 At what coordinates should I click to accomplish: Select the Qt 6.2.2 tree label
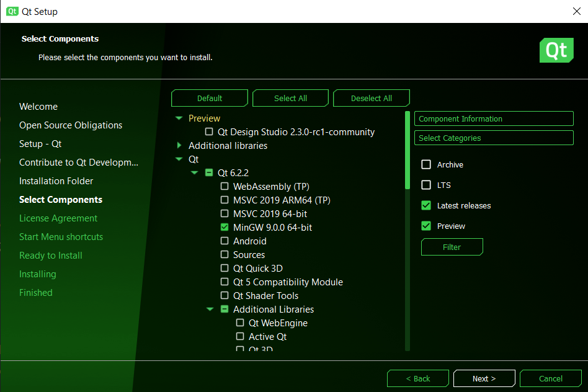(x=233, y=173)
